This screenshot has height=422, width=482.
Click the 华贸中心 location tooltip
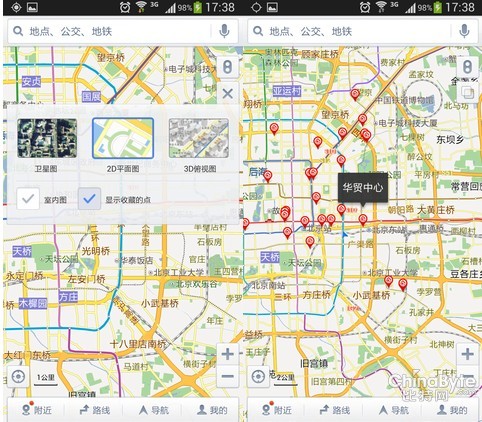pos(363,188)
